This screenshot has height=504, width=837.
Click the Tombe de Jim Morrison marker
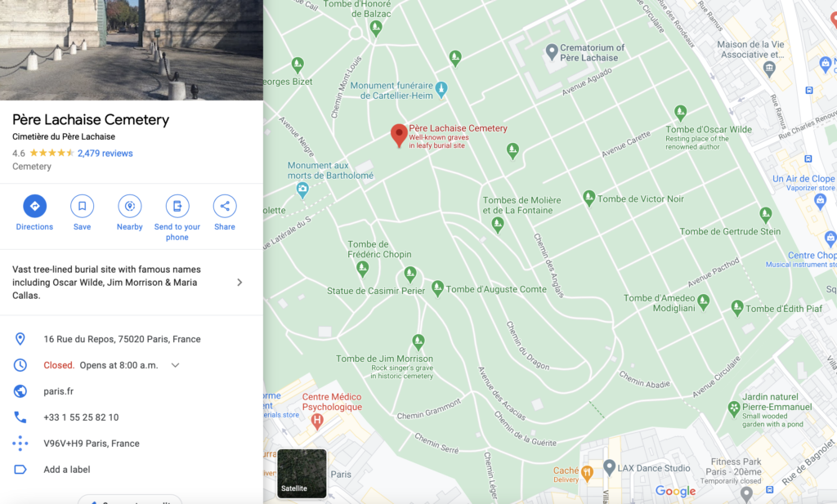coord(418,341)
